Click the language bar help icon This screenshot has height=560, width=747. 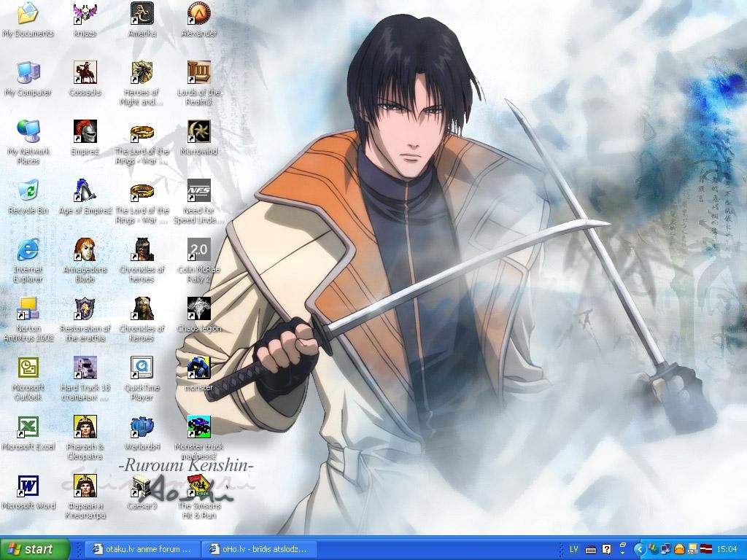606,550
